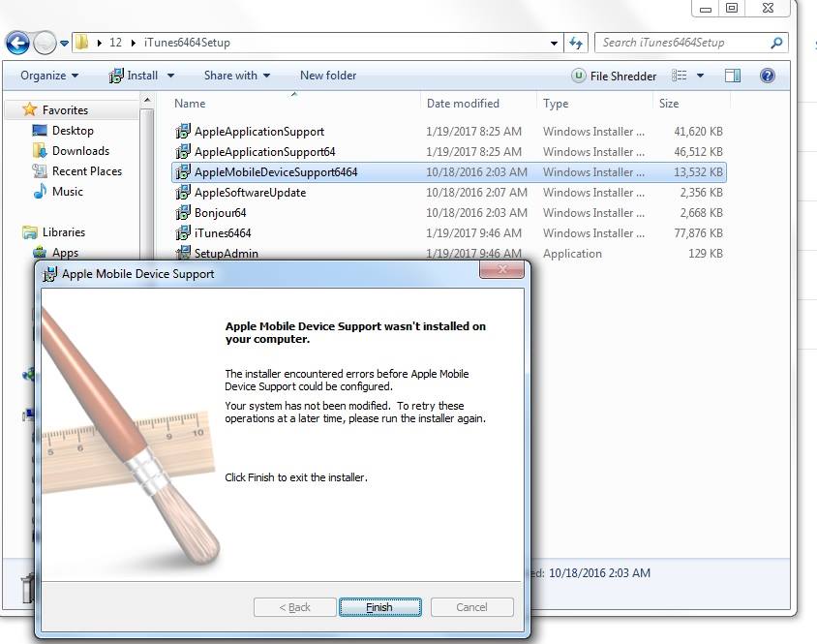Click iTunes6464Setup breadcrumb segment
Screen dimensions: 817x644
click(187, 43)
